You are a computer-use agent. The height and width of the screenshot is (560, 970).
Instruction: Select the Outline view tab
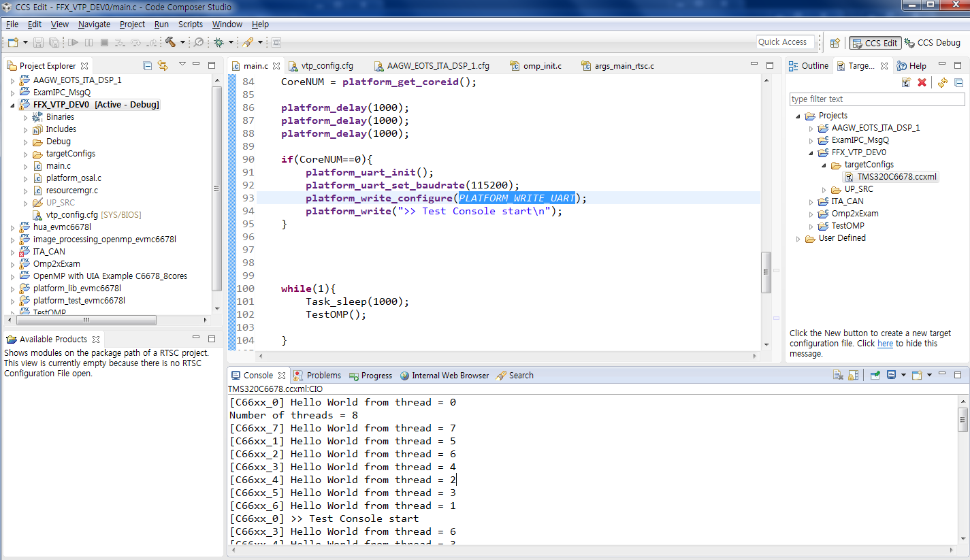[x=808, y=66]
